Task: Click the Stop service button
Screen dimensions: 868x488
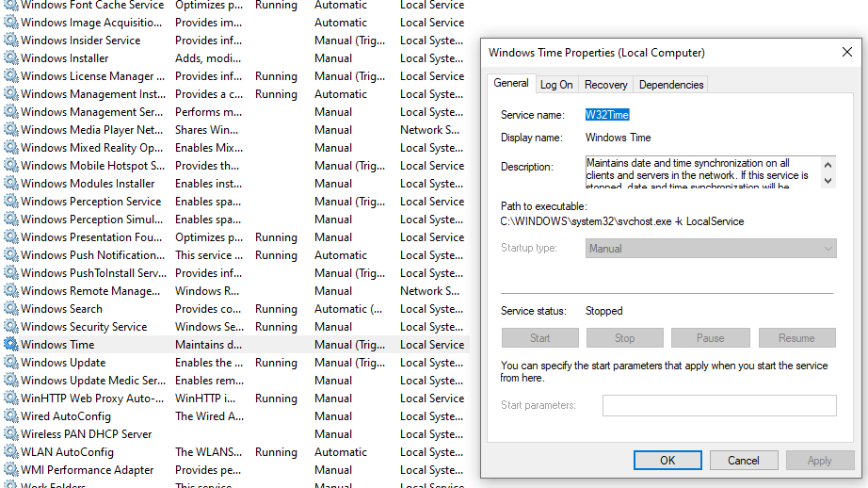Action: tap(624, 338)
